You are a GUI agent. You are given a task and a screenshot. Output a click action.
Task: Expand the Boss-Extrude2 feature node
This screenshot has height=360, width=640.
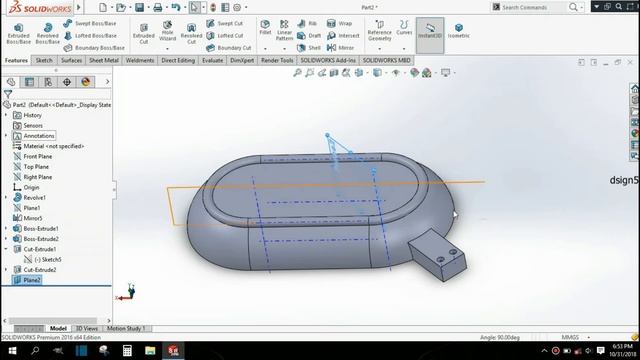coord(6,239)
